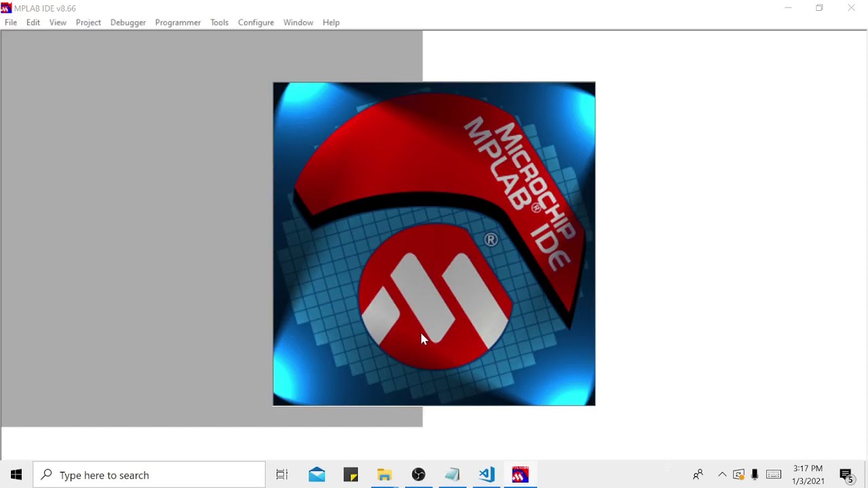Open the File menu
The height and width of the screenshot is (488, 868).
[11, 22]
